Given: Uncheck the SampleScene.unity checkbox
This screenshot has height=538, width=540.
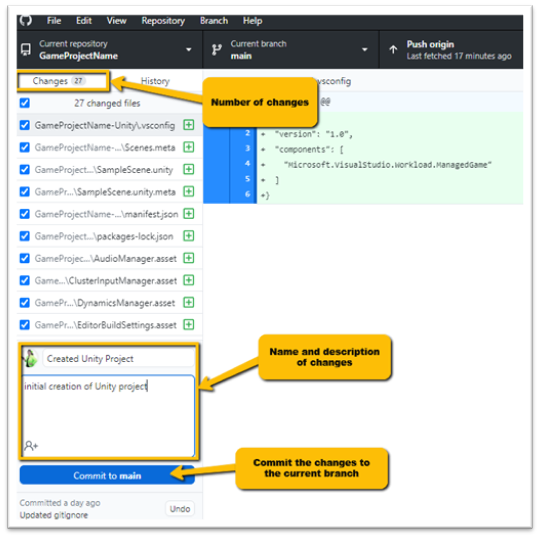Looking at the screenshot, I should coord(25,169).
